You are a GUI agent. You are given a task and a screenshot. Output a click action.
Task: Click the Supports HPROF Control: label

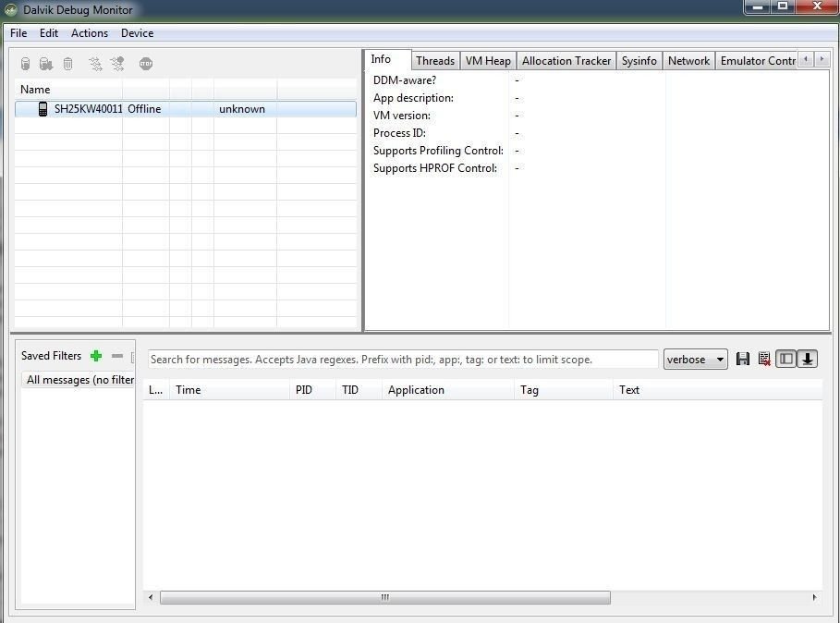pos(435,168)
